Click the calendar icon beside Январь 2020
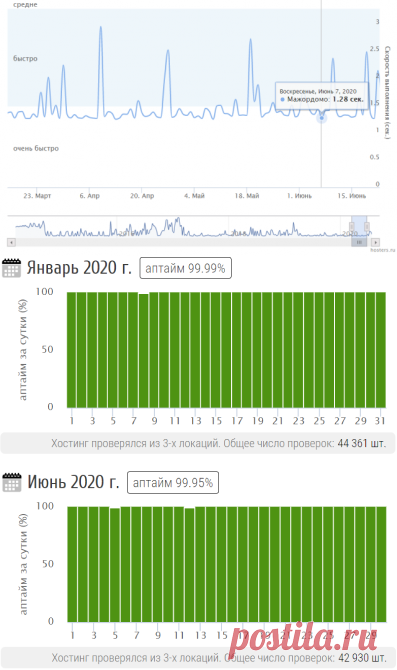Screen dimensions: 397x670 12,268
